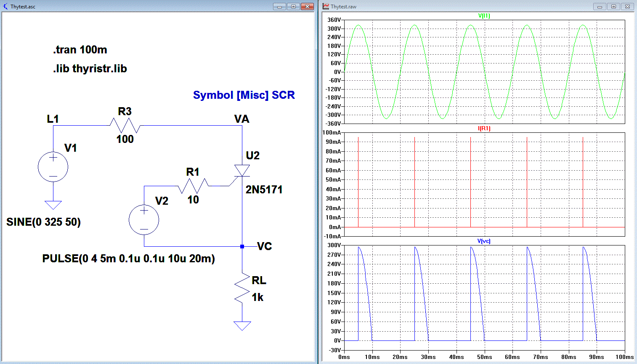637x364 pixels.
Task: Click the U2 reference designator label
Action: 252,156
